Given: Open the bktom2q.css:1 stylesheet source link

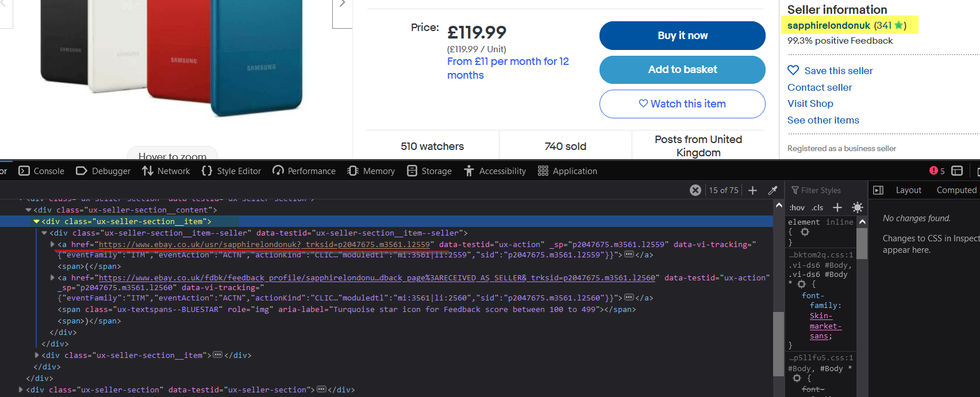Looking at the screenshot, I should (821, 255).
